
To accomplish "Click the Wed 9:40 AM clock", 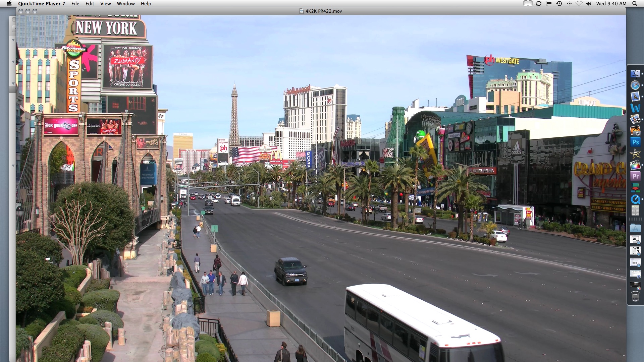I will pyautogui.click(x=611, y=4).
